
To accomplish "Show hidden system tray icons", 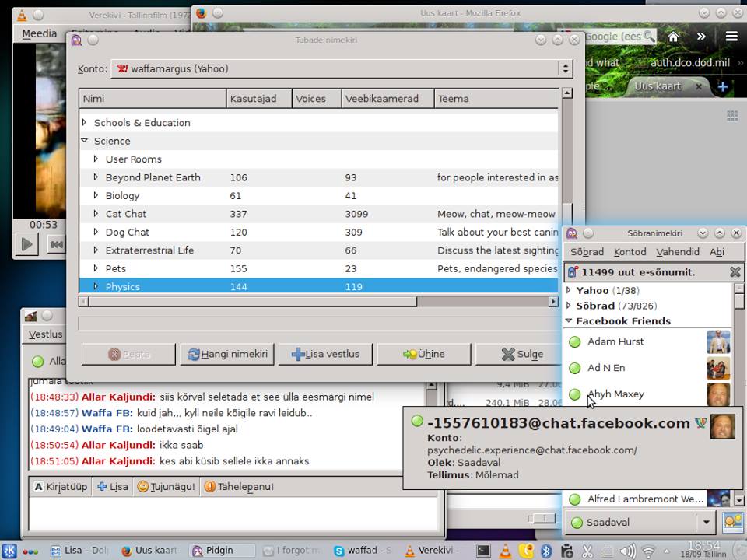I will coord(667,551).
